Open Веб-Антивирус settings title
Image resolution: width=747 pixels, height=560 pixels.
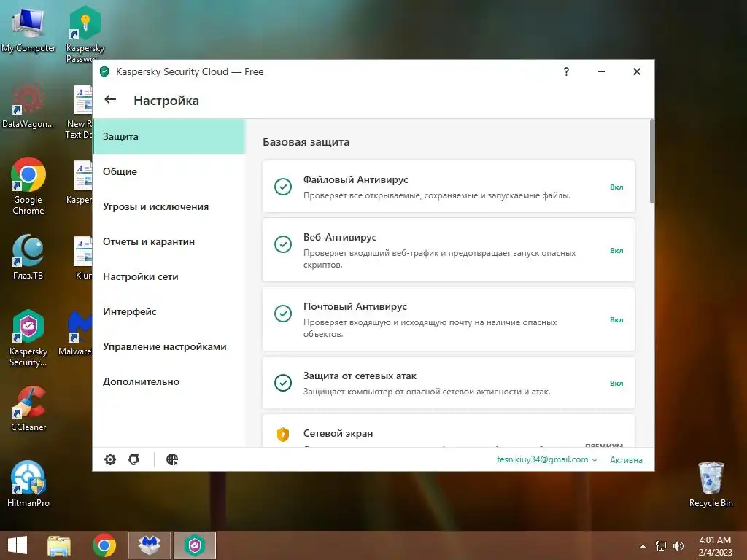pyautogui.click(x=340, y=237)
